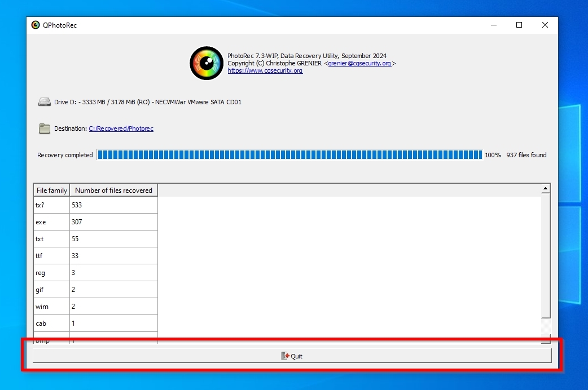Click the folder icon beside Destination
The width and height of the screenshot is (588, 390).
click(44, 128)
